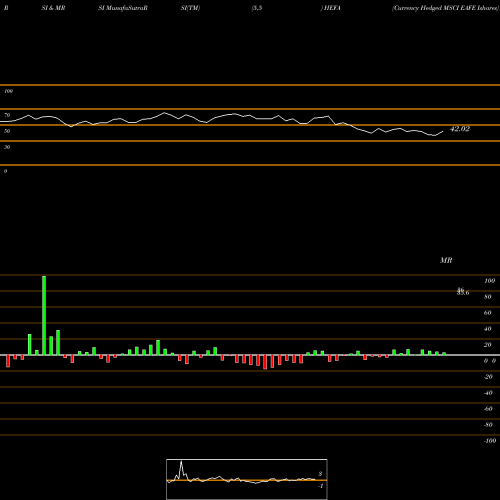Click the 40 label on MR axis
This screenshot has width=500, height=500.
(488, 329)
